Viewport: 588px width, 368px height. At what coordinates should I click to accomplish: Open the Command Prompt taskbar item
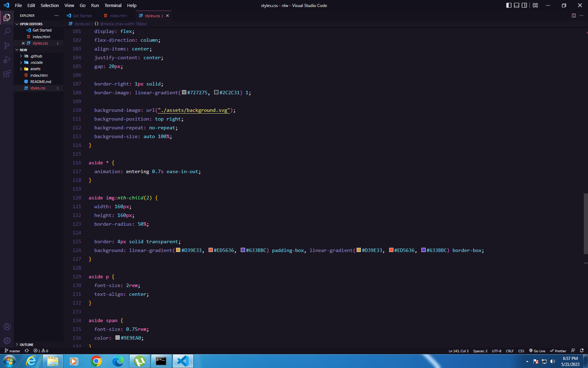pyautogui.click(x=161, y=361)
